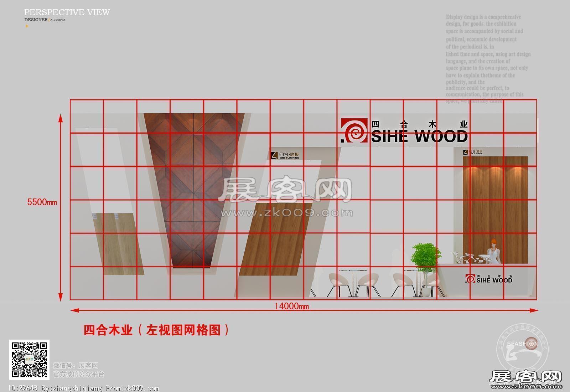
Task: Click the 四合·地板 sign above slanted wood panel
Action: click(x=285, y=155)
